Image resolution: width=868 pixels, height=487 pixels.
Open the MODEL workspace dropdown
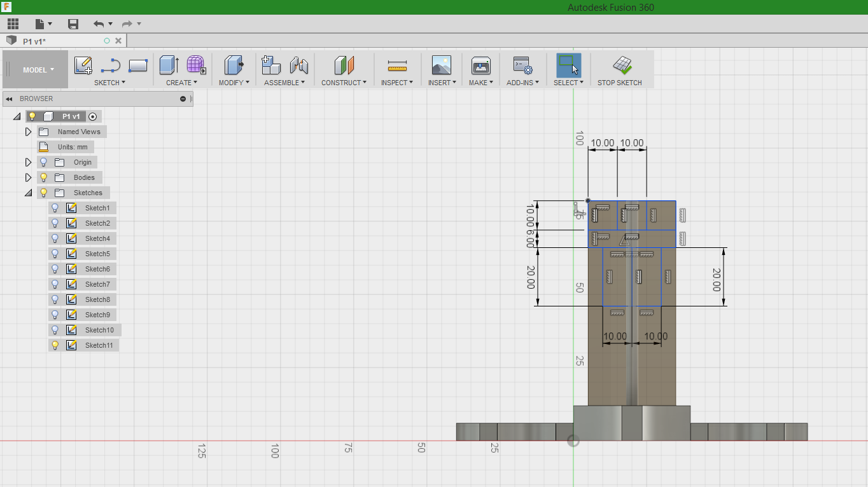pyautogui.click(x=36, y=70)
